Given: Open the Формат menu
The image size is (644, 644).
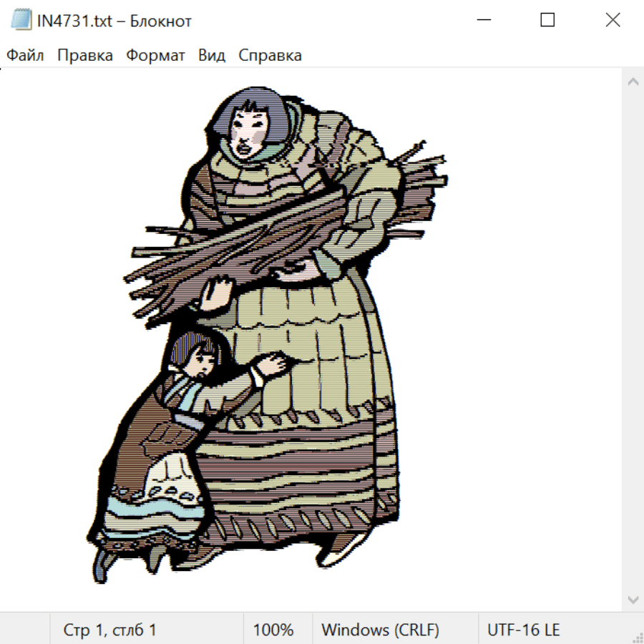Looking at the screenshot, I should pyautogui.click(x=155, y=56).
